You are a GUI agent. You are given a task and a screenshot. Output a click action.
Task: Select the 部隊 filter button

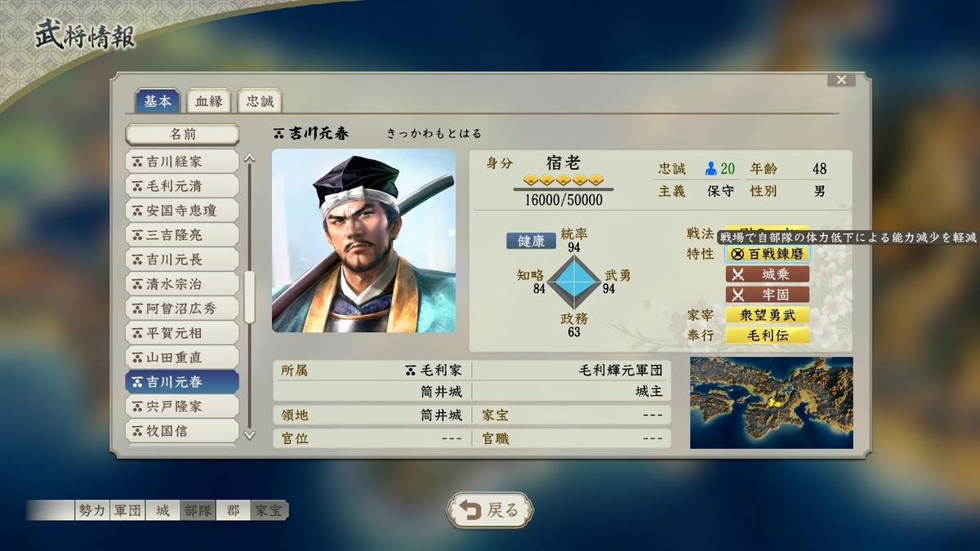coord(198,511)
